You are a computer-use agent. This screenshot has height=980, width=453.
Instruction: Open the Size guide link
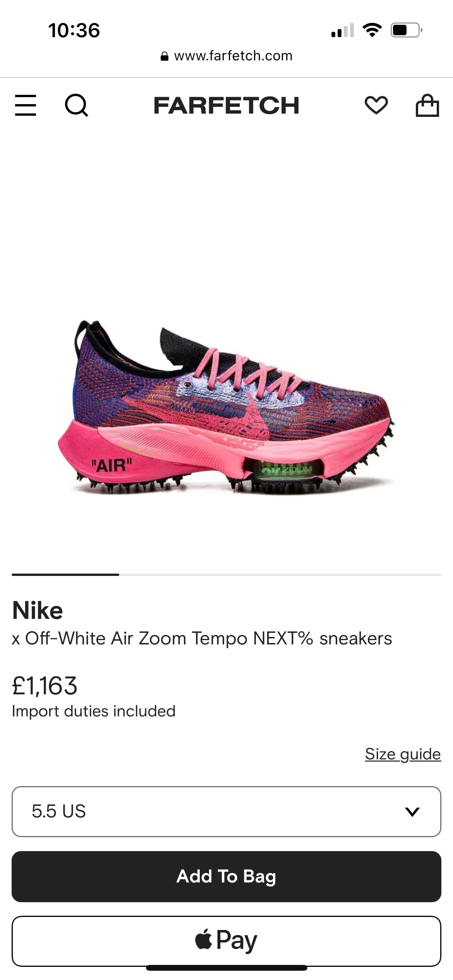click(403, 754)
